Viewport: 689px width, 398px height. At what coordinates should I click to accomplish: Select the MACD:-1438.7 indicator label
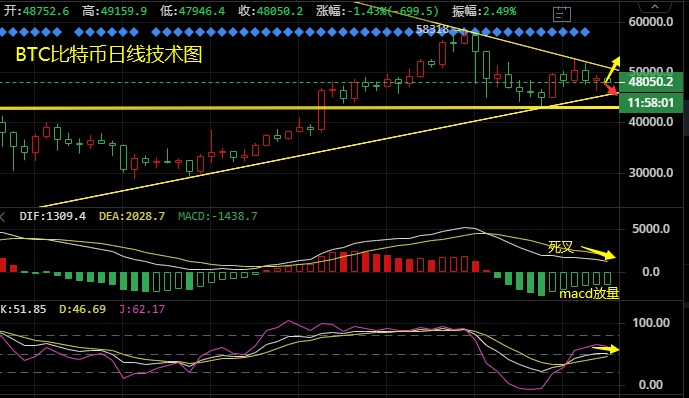click(x=218, y=216)
